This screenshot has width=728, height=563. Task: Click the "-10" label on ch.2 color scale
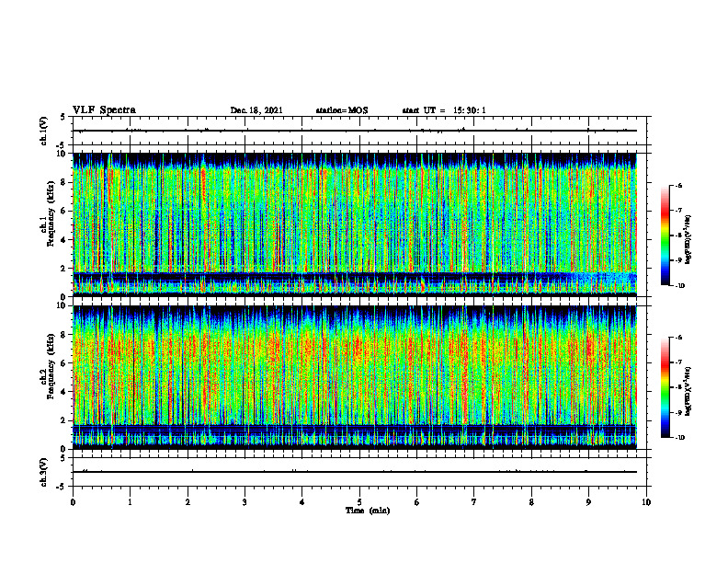679,438
